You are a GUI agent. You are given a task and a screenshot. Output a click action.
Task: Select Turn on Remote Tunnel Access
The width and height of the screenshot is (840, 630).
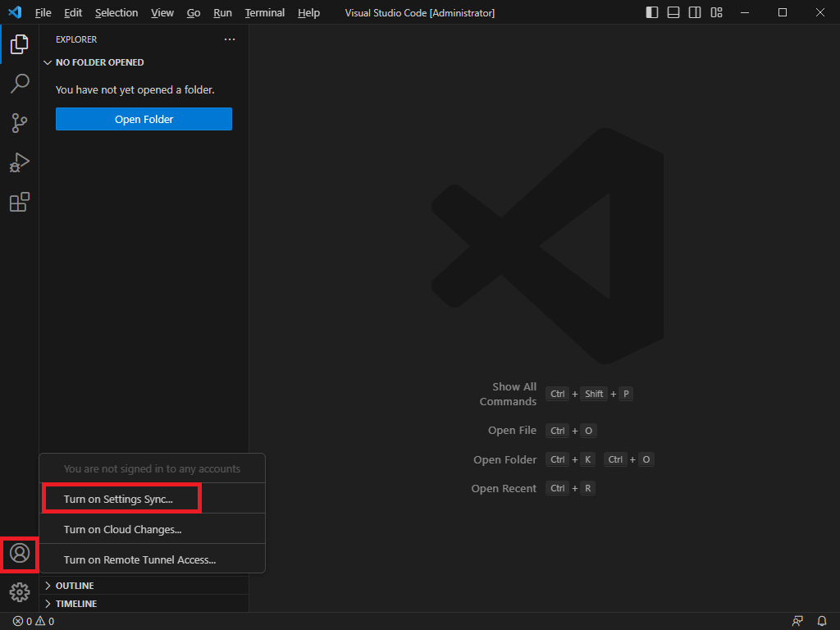coord(139,559)
